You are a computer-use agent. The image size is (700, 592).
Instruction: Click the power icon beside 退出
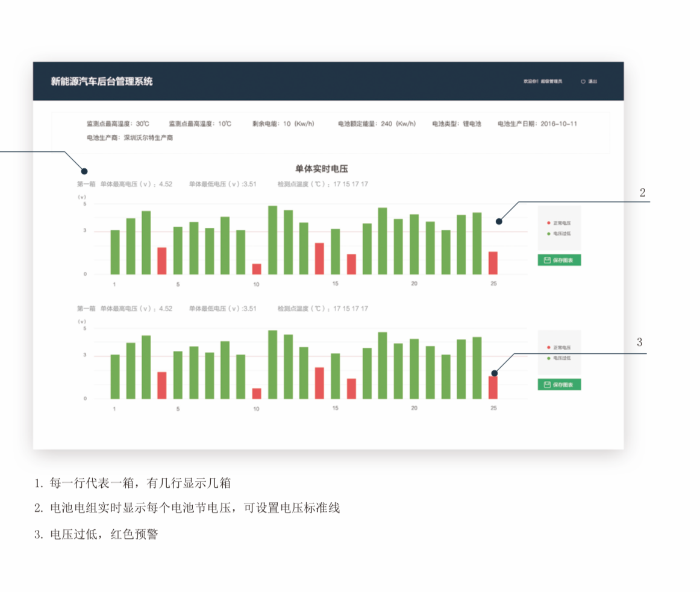click(x=583, y=81)
